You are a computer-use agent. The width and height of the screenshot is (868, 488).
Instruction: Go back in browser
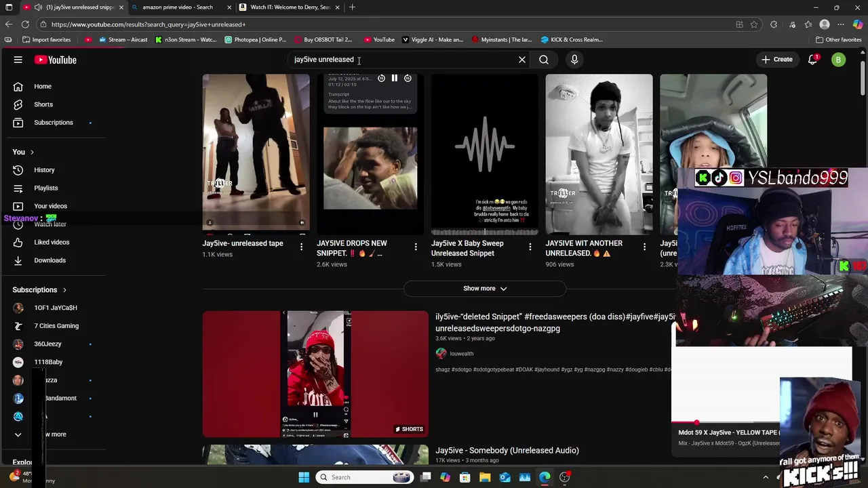9,24
